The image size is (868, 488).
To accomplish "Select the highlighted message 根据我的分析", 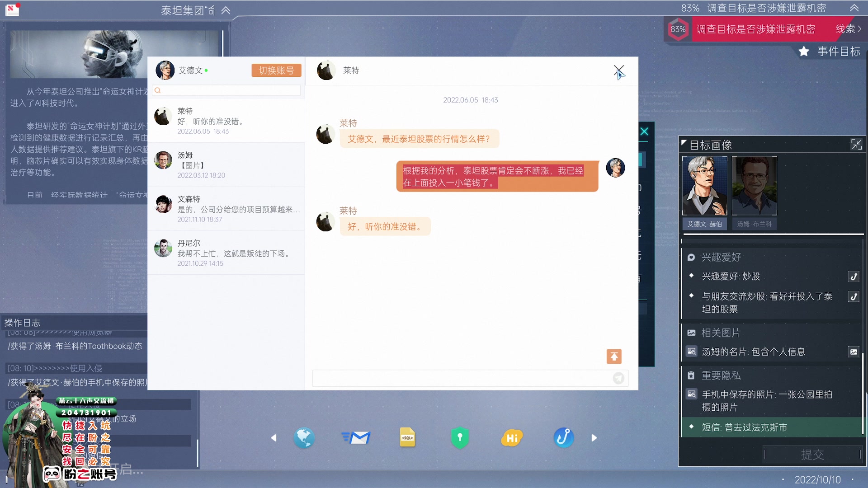I will click(x=497, y=177).
